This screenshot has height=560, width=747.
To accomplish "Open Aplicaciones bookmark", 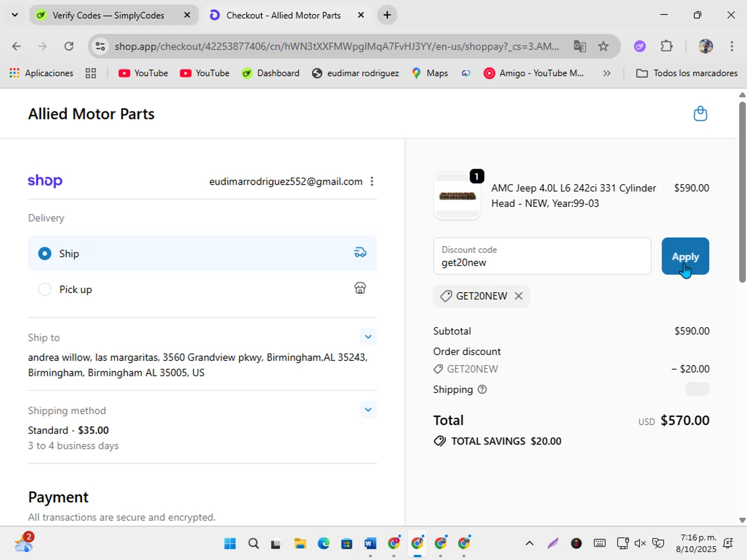I will point(41,73).
